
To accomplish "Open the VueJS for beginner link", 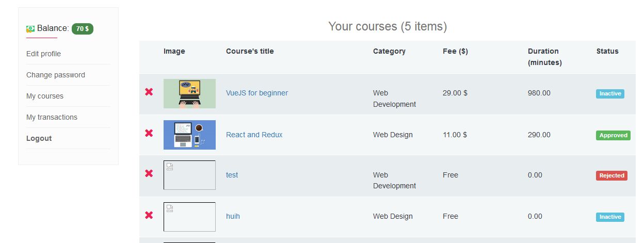I will click(257, 93).
